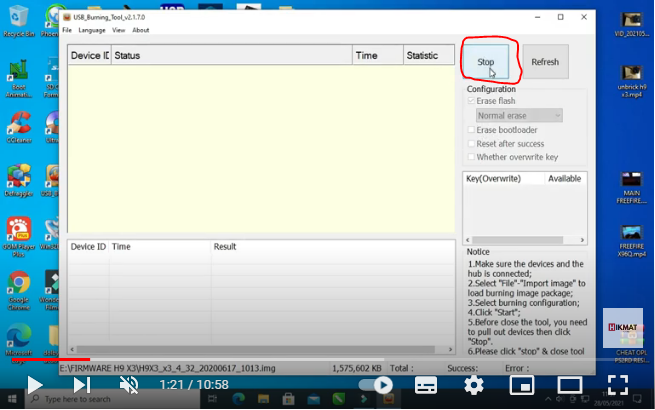
Task: Select the unbrick h9 x3.mp4 file
Action: [631, 81]
